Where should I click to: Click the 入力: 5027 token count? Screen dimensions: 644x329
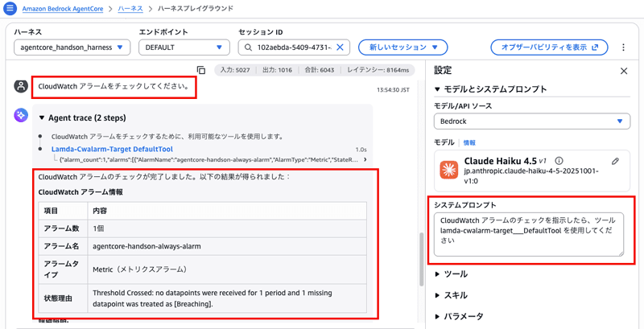tap(235, 70)
